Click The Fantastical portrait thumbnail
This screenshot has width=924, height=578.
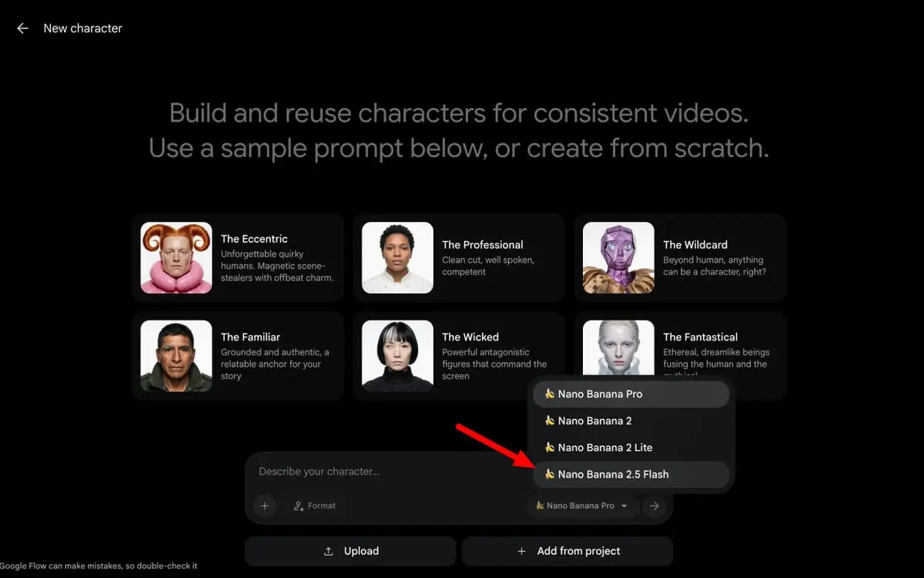(x=618, y=348)
